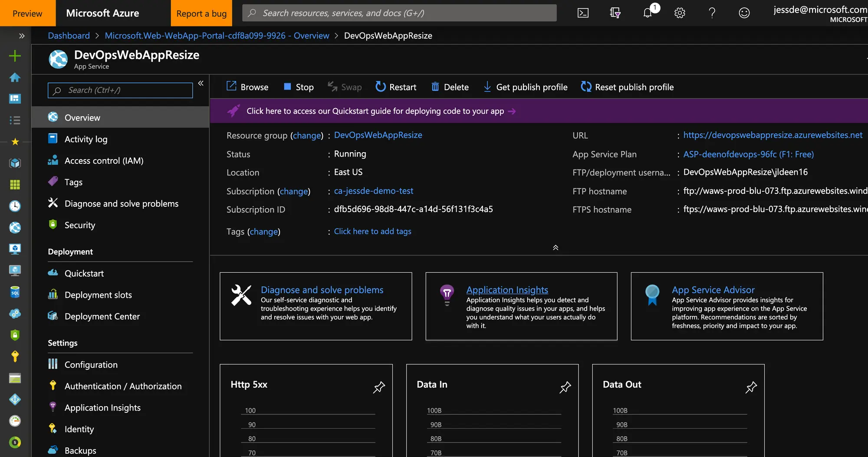Open portal settings gear

point(680,13)
